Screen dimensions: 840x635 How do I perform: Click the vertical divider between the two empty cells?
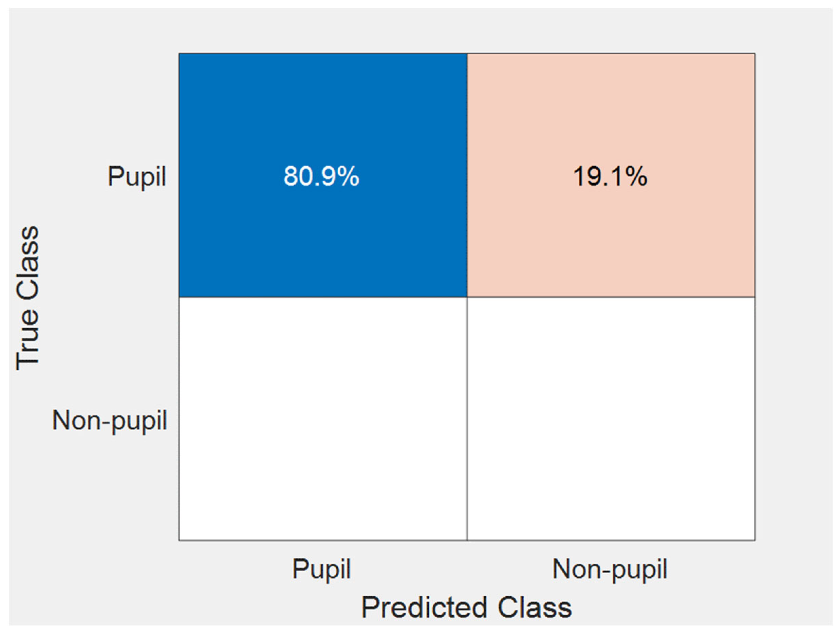point(467,418)
